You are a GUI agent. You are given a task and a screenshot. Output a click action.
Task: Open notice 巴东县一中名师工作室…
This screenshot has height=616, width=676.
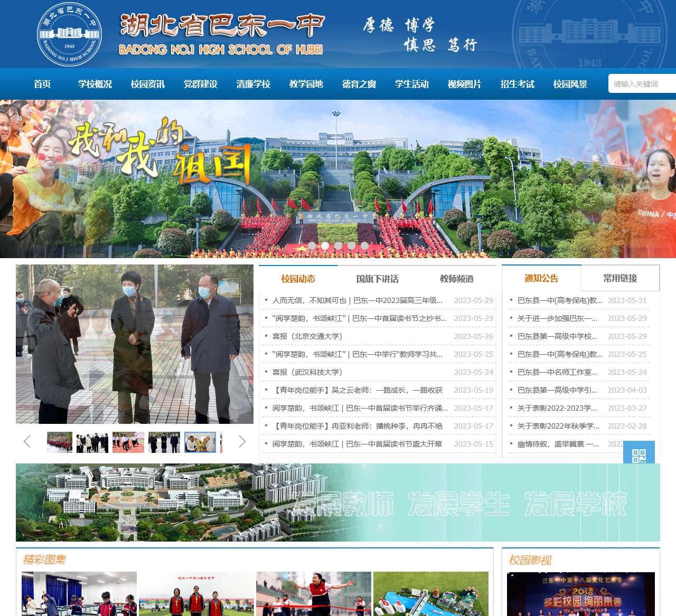(558, 372)
